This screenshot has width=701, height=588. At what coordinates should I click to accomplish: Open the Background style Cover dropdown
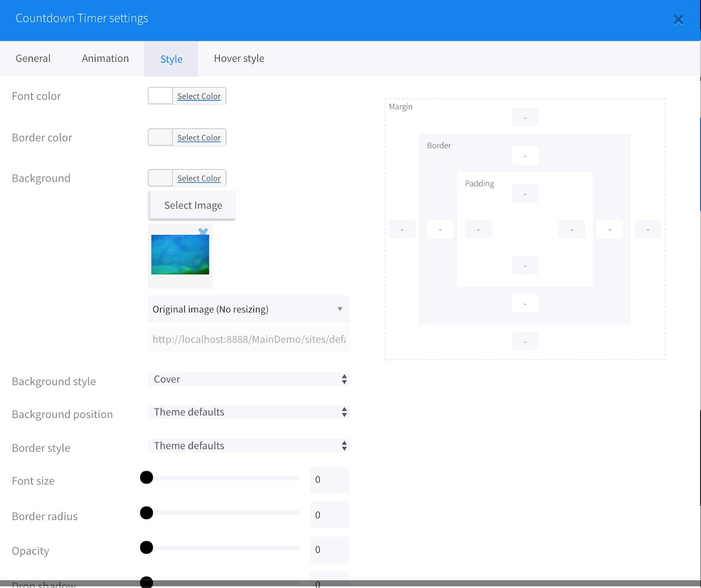click(249, 379)
